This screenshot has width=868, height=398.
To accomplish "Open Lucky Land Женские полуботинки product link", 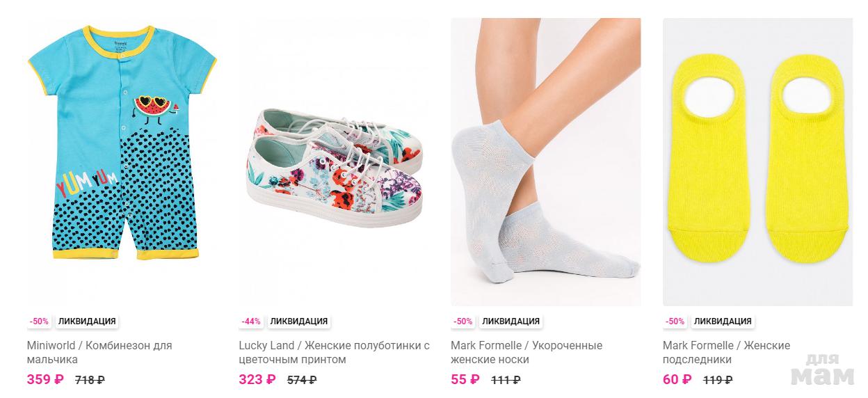I will (334, 352).
